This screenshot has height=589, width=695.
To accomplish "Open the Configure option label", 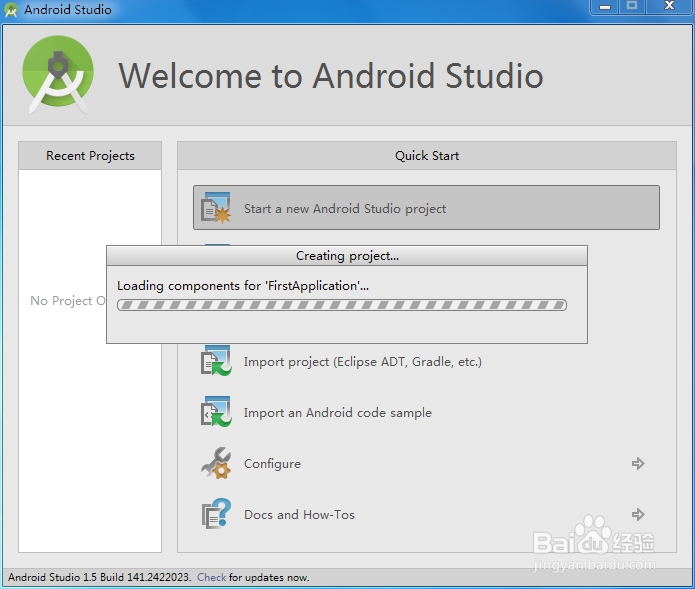I will tap(272, 464).
